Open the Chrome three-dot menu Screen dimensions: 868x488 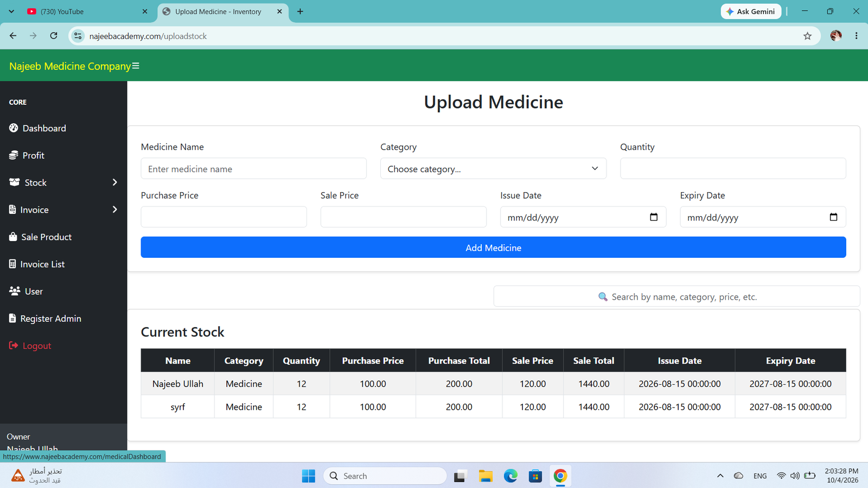(857, 36)
